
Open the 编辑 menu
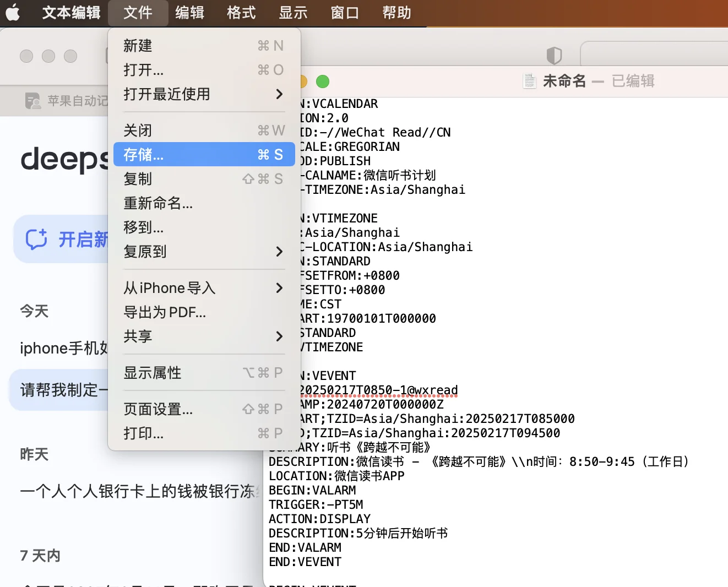(x=189, y=12)
